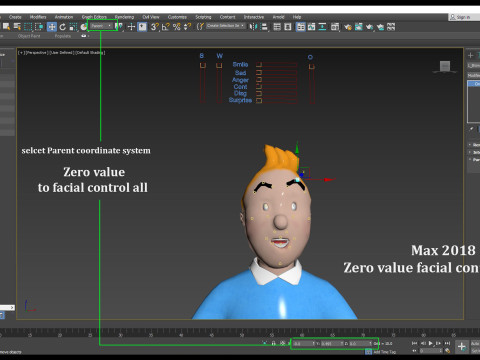The height and width of the screenshot is (360, 480).
Task: Play the animation
Action: pos(431,343)
